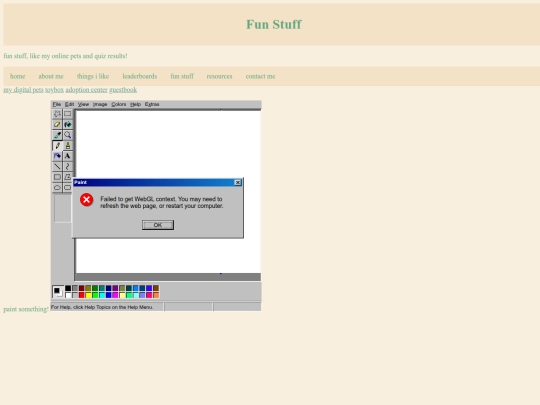Open things i like page
The height and width of the screenshot is (405, 540).
click(93, 76)
